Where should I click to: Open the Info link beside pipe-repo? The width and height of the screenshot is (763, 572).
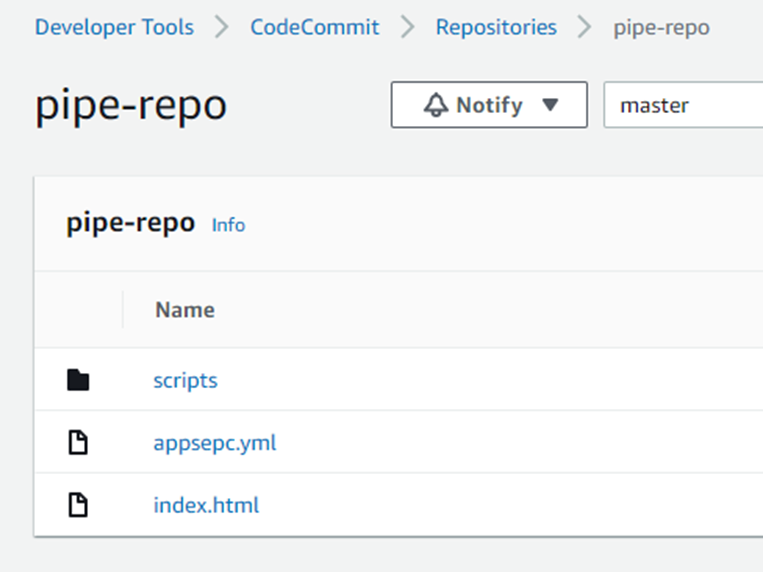click(x=228, y=225)
